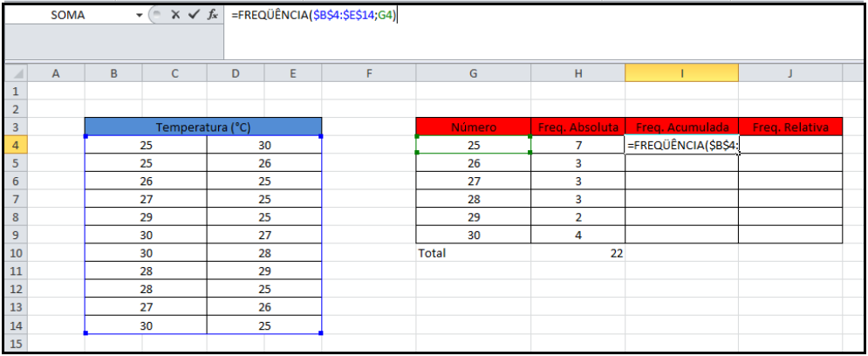
Task: Open the Insert Function fx dialog
Action: point(212,16)
